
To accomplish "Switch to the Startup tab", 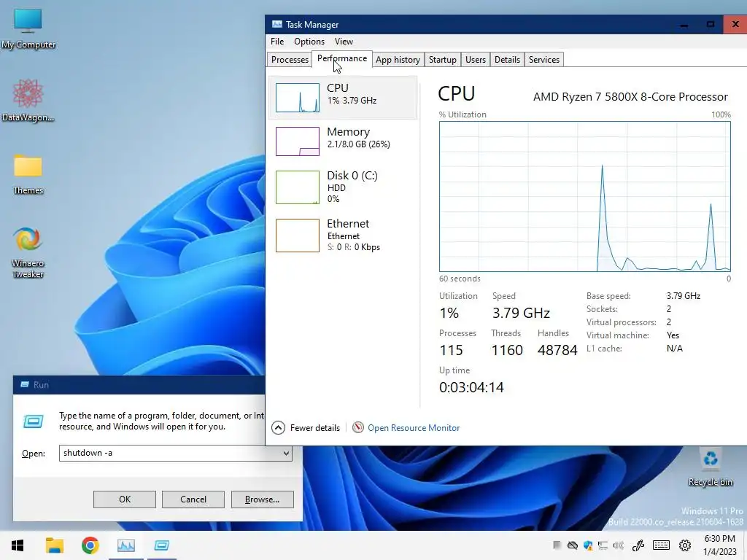I will (x=443, y=60).
